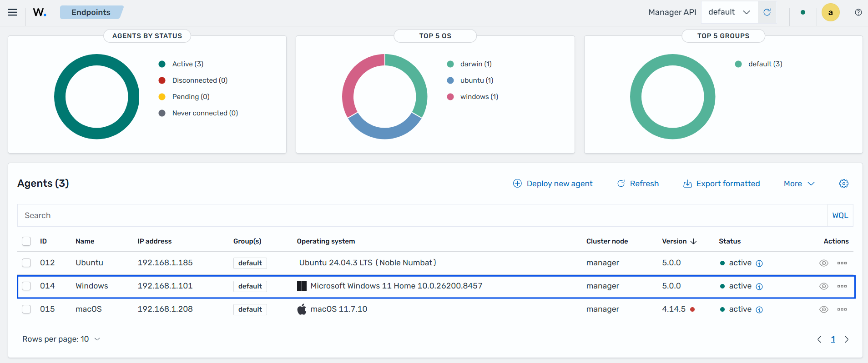View details of Ubuntu agent eye icon
The image size is (868, 363).
click(824, 263)
